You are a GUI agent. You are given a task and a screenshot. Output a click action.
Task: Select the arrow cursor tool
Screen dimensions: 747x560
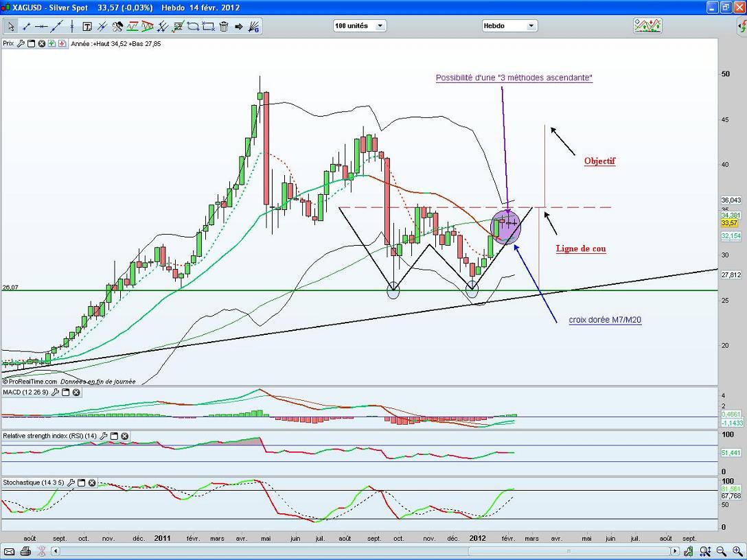point(11,27)
